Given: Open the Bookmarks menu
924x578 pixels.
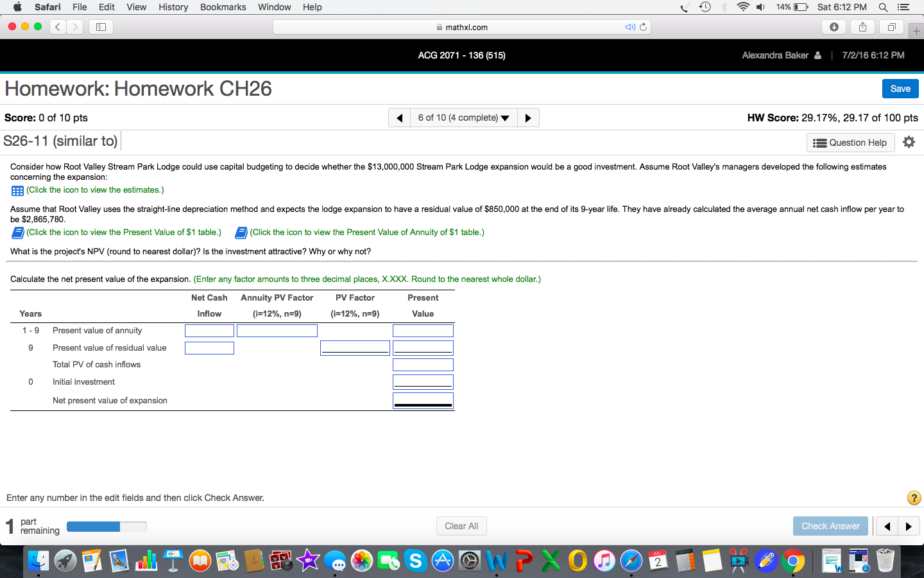Looking at the screenshot, I should (223, 7).
